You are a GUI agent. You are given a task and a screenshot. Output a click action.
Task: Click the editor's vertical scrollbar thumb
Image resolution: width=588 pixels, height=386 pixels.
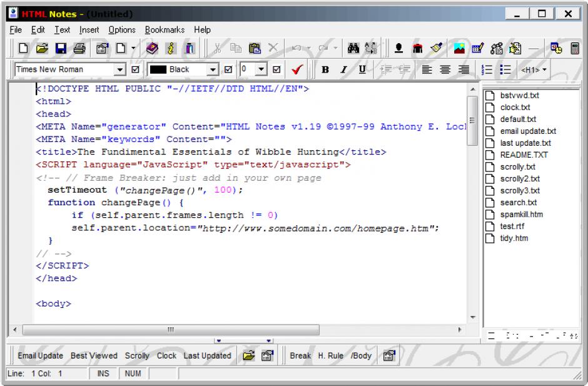(472, 120)
